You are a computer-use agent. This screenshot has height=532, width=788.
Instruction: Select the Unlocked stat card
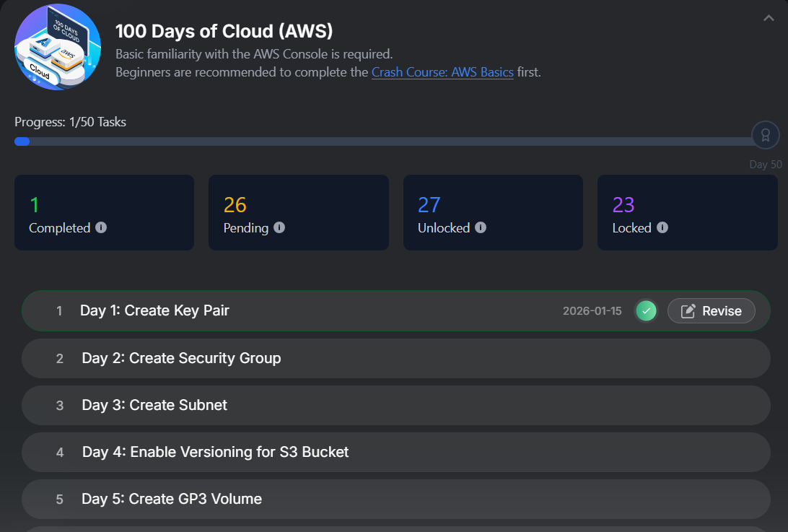click(x=493, y=212)
